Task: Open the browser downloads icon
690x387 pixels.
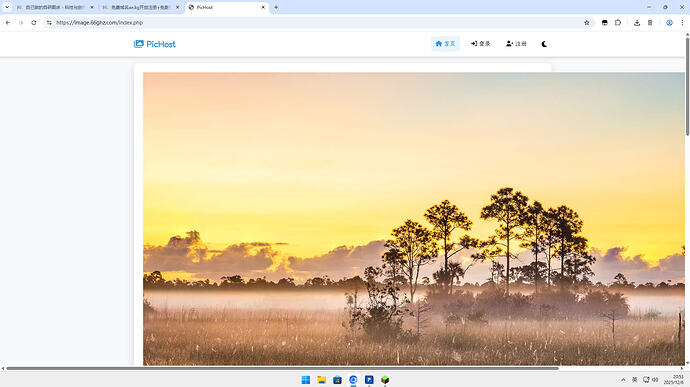Action: click(637, 22)
